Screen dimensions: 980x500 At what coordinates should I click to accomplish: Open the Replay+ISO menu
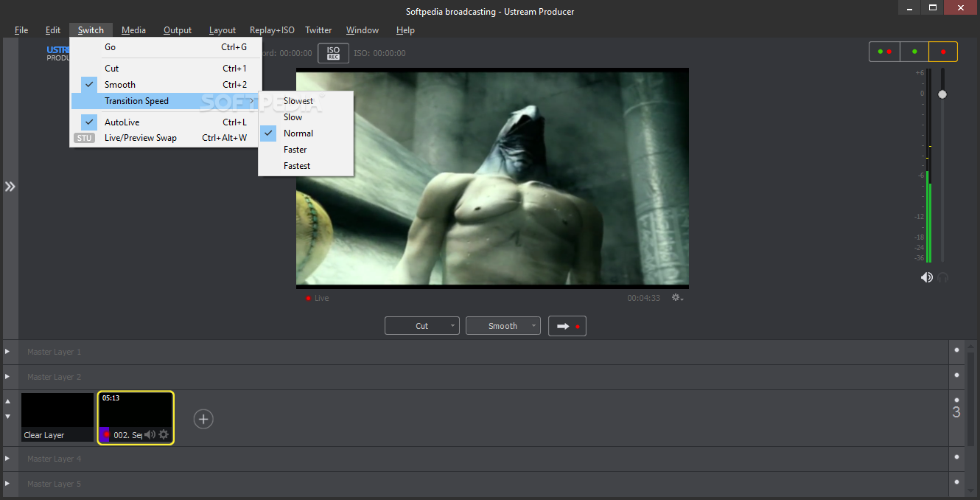(272, 30)
